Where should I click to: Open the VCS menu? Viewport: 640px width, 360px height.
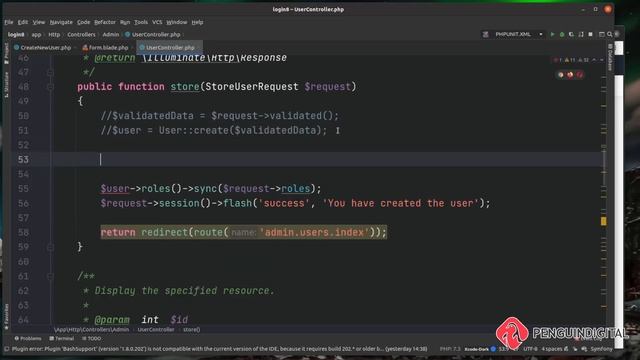pyautogui.click(x=157, y=22)
